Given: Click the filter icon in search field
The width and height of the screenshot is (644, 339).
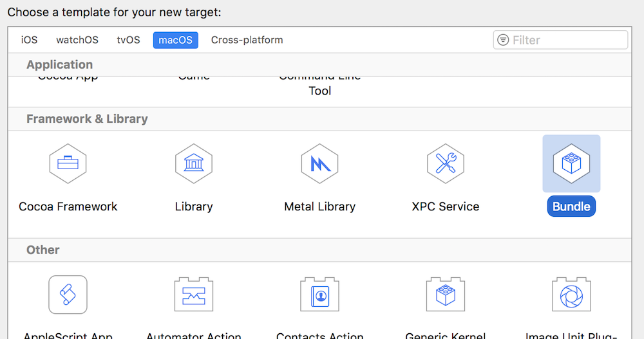Looking at the screenshot, I should (503, 40).
